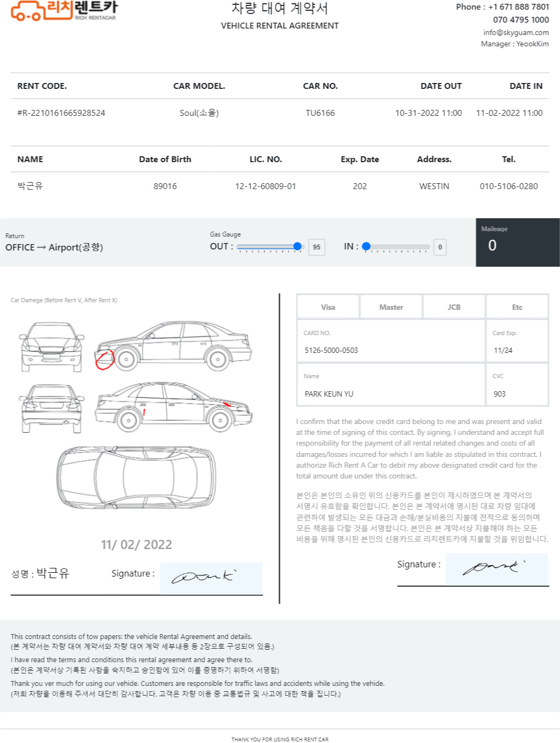Click the gas gauge IN slider handle

tap(366, 246)
